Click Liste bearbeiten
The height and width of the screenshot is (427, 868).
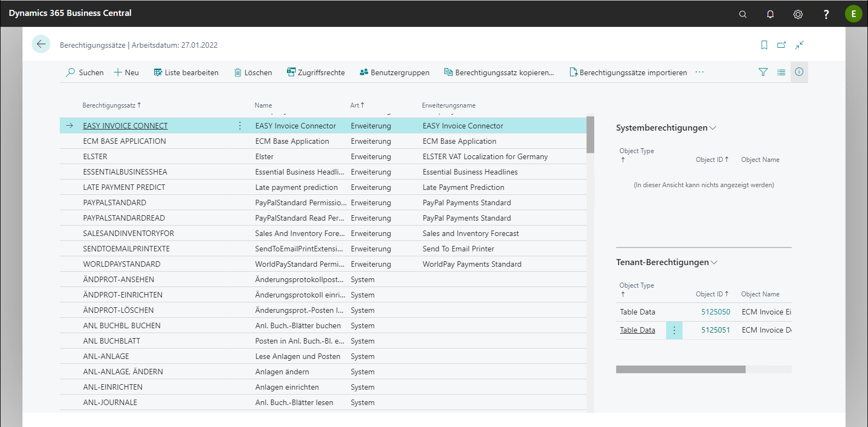186,72
